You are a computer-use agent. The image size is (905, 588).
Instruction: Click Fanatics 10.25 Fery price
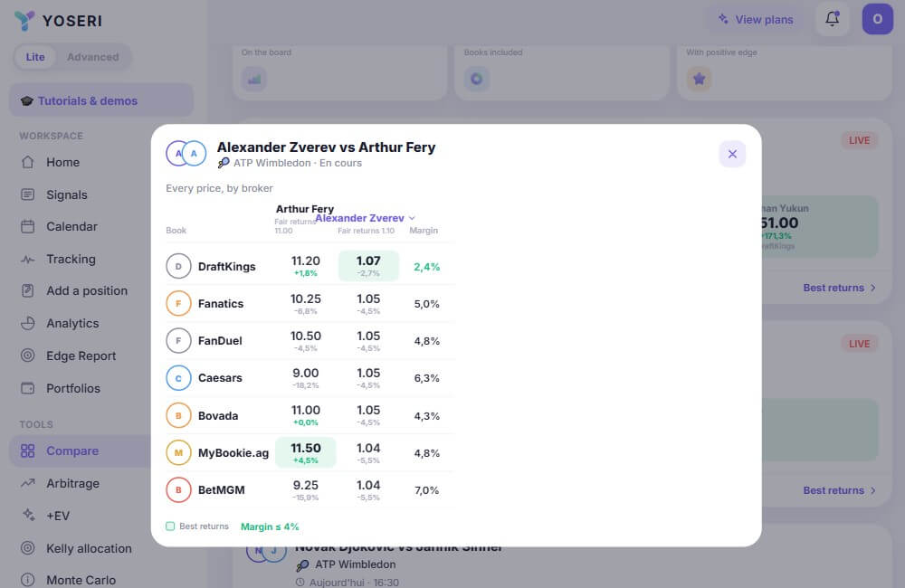pyautogui.click(x=305, y=304)
